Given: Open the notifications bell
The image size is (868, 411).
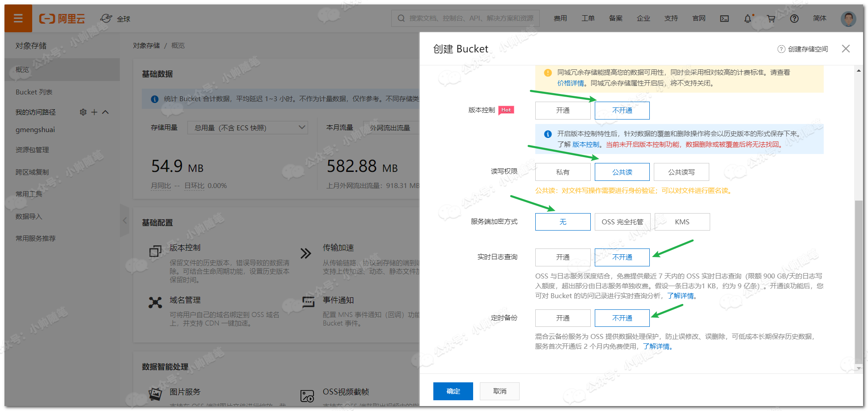Looking at the screenshot, I should (748, 18).
